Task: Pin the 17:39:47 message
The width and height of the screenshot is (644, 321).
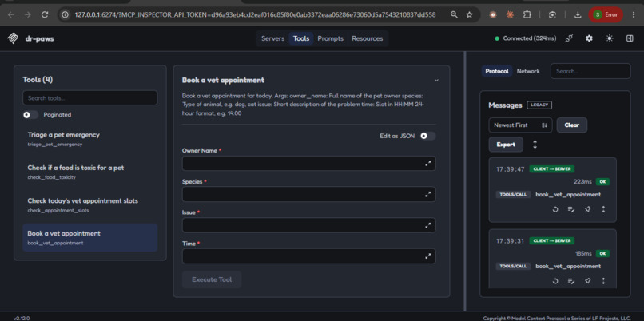Action: [x=588, y=209]
